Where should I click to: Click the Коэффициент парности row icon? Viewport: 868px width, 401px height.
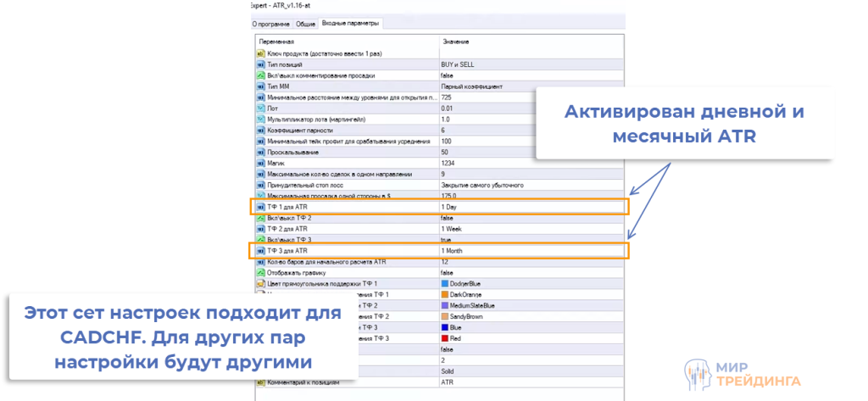click(x=261, y=131)
